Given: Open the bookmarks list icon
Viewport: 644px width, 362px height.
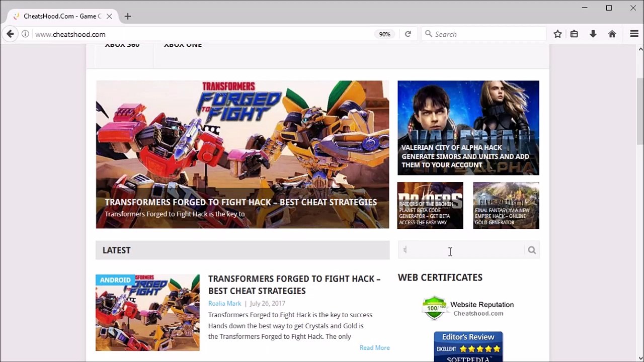Looking at the screenshot, I should coord(574,34).
